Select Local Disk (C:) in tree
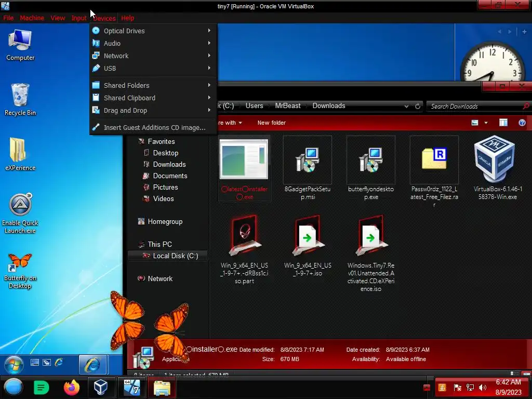 tap(168, 256)
